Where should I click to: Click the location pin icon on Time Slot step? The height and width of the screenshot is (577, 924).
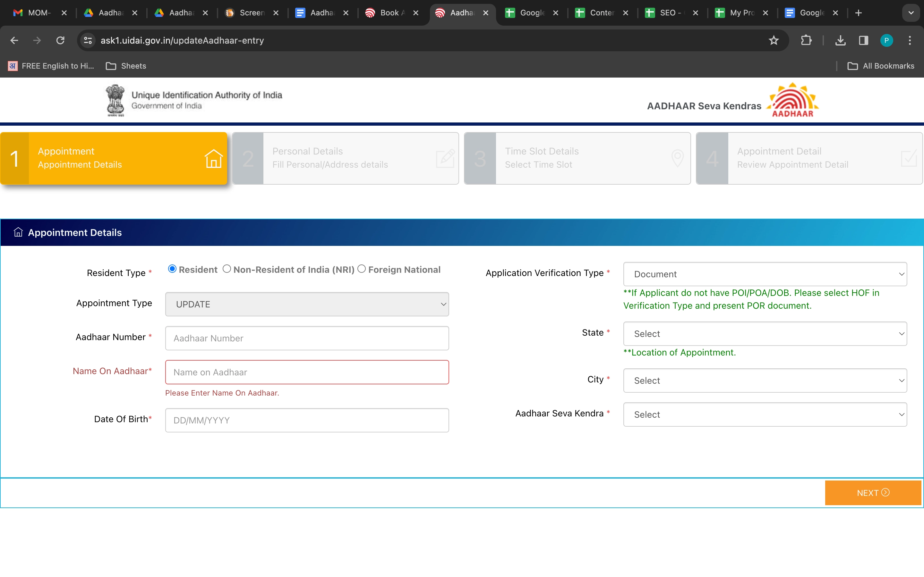(677, 158)
